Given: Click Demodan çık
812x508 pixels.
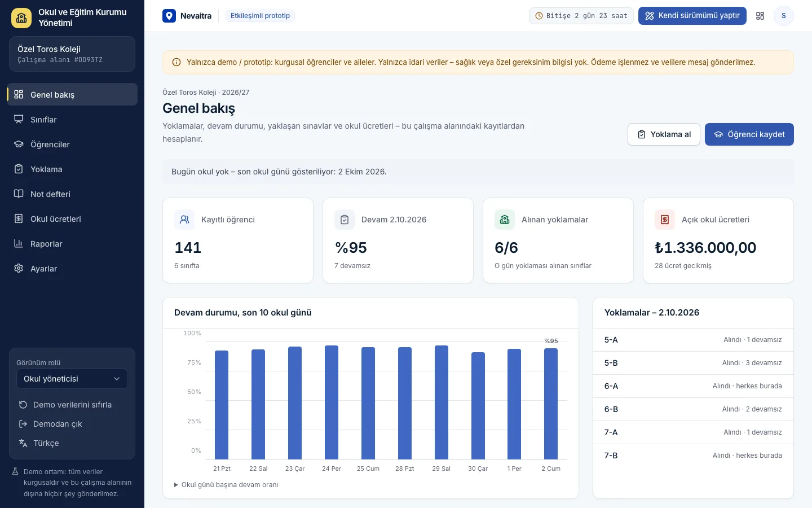Looking at the screenshot, I should coord(72,424).
